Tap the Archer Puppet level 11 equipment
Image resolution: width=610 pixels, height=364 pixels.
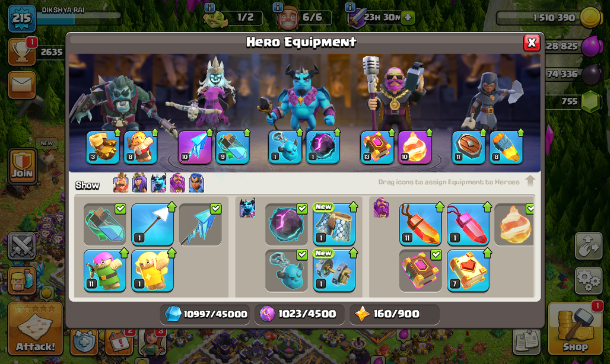tap(105, 270)
